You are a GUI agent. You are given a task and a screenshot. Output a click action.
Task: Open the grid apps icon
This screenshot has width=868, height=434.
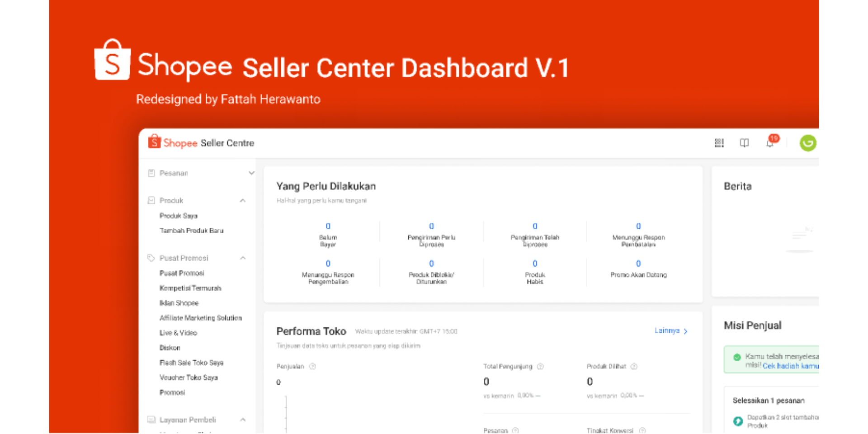point(719,143)
